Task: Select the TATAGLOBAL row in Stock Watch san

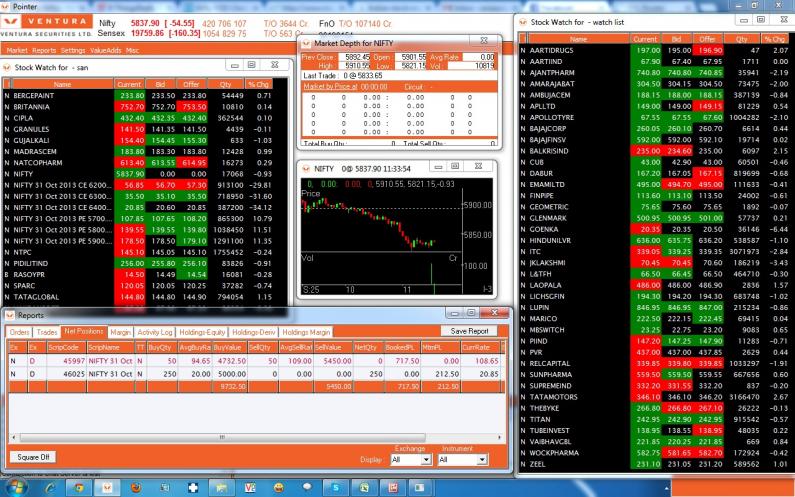Action: [x=138, y=297]
